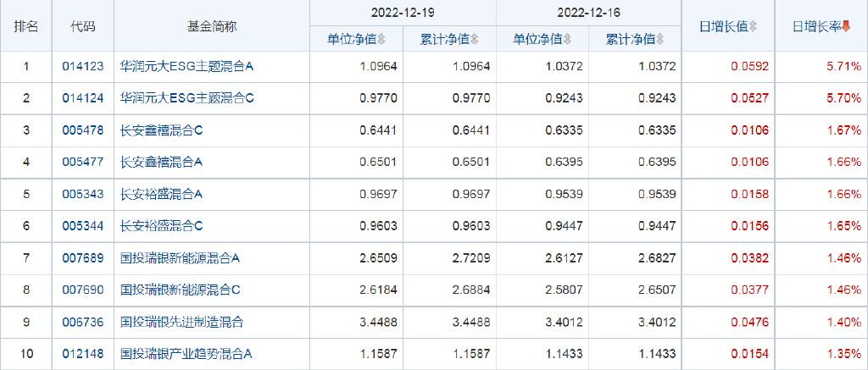The image size is (868, 370).
Task: Open 国投瑞银产业趋势混合A fund page
Action: pyautogui.click(x=186, y=353)
